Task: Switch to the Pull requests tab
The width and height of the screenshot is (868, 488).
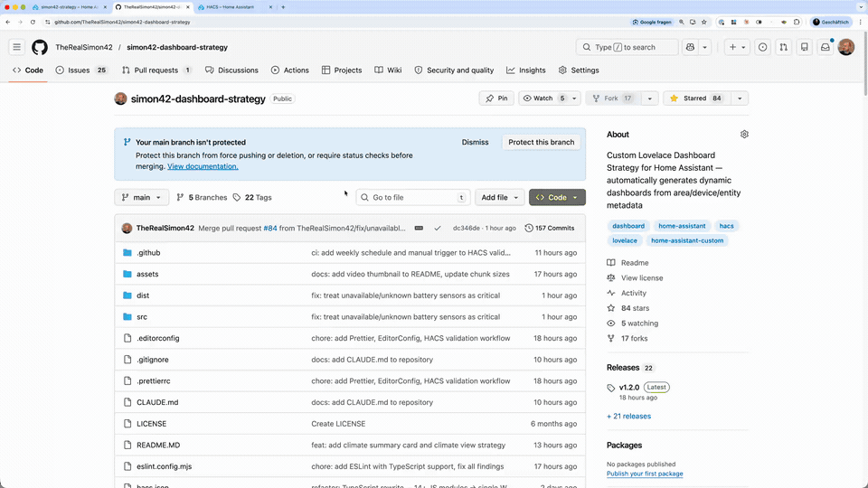Action: [x=156, y=70]
